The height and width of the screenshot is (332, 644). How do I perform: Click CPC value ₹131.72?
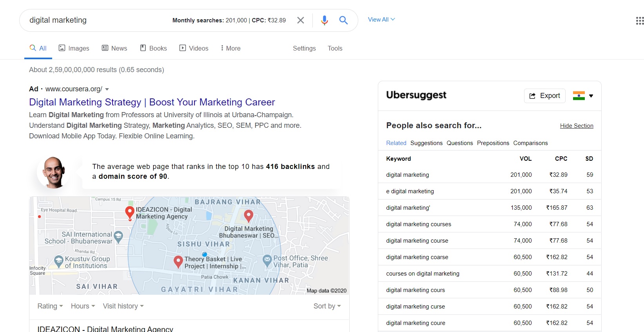(557, 274)
